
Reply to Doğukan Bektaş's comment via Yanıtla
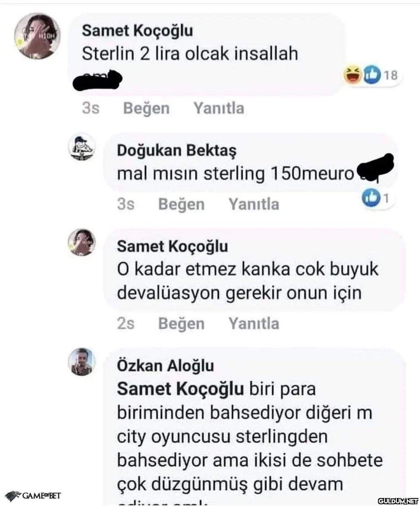(254, 204)
